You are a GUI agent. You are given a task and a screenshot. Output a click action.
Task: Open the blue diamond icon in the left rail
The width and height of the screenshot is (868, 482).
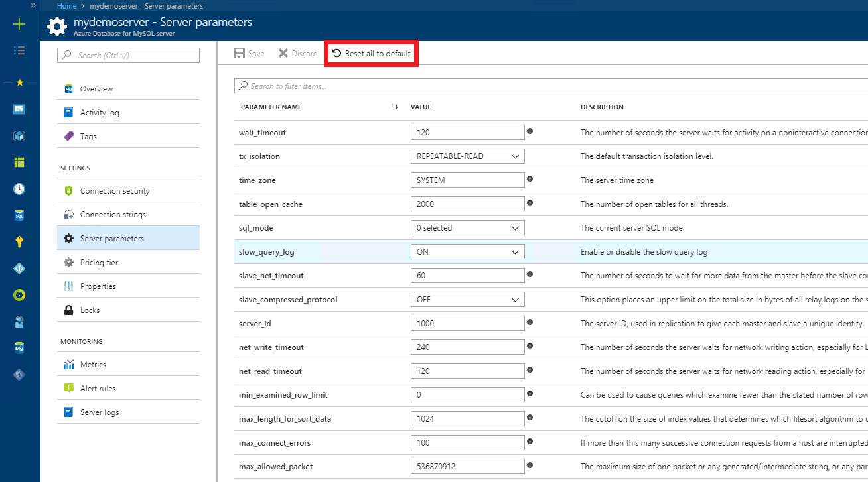point(19,268)
